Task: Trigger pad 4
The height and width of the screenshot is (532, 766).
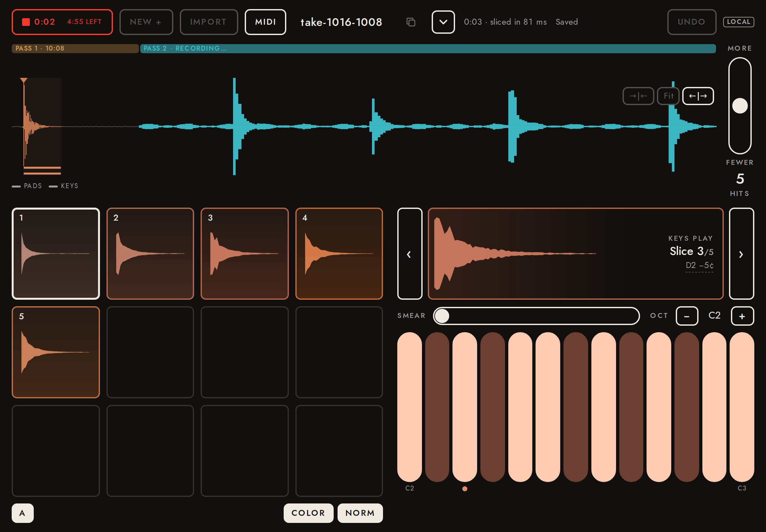Action: pos(339,254)
